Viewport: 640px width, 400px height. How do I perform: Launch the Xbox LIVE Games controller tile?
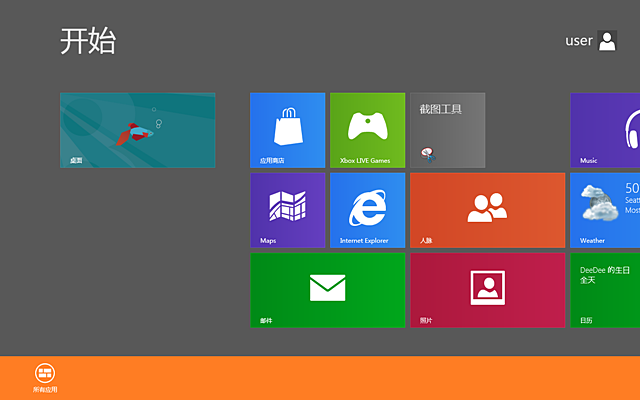click(x=368, y=130)
